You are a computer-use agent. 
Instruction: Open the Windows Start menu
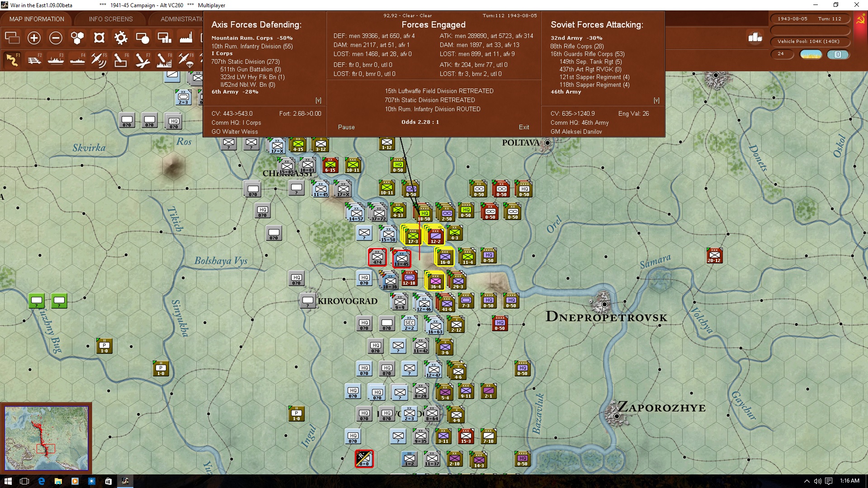pyautogui.click(x=8, y=481)
